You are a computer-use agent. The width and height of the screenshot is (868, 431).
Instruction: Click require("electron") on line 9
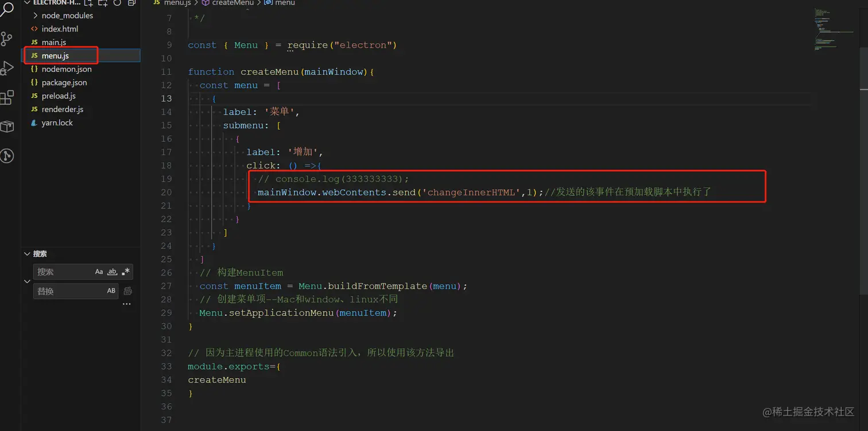[x=342, y=45]
